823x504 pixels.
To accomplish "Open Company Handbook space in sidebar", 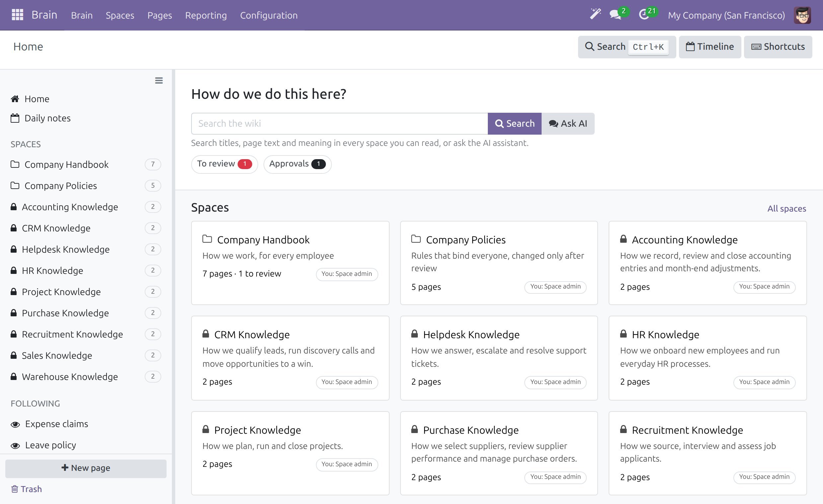I will coord(86,164).
